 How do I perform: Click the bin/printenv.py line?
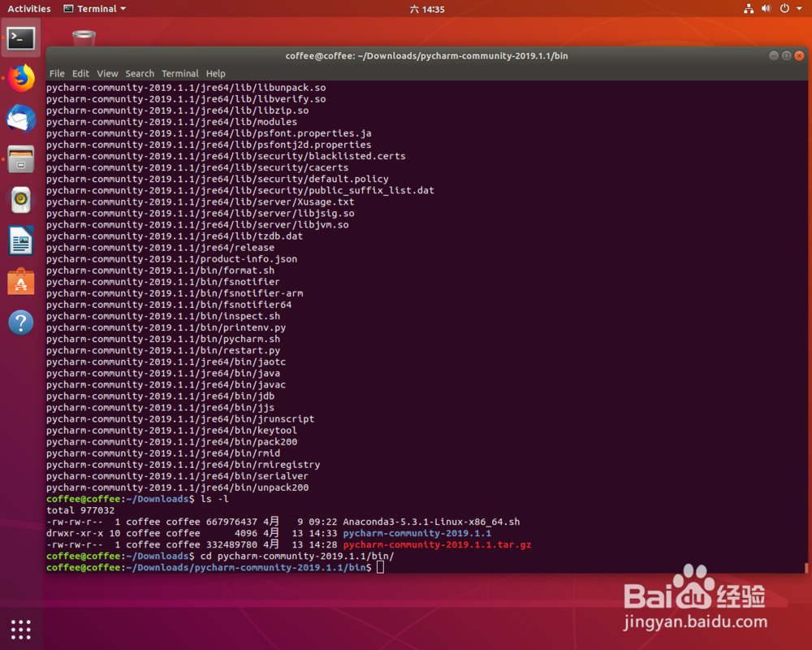(166, 327)
